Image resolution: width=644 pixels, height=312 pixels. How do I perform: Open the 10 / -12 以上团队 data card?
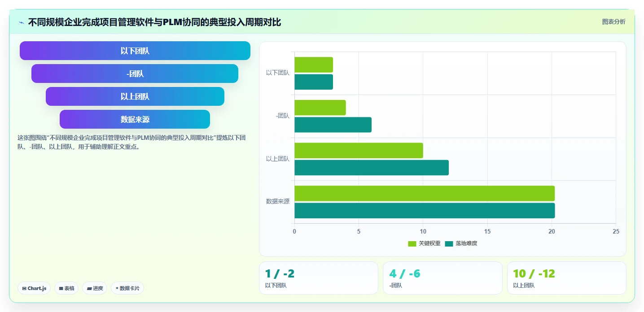(x=566, y=278)
